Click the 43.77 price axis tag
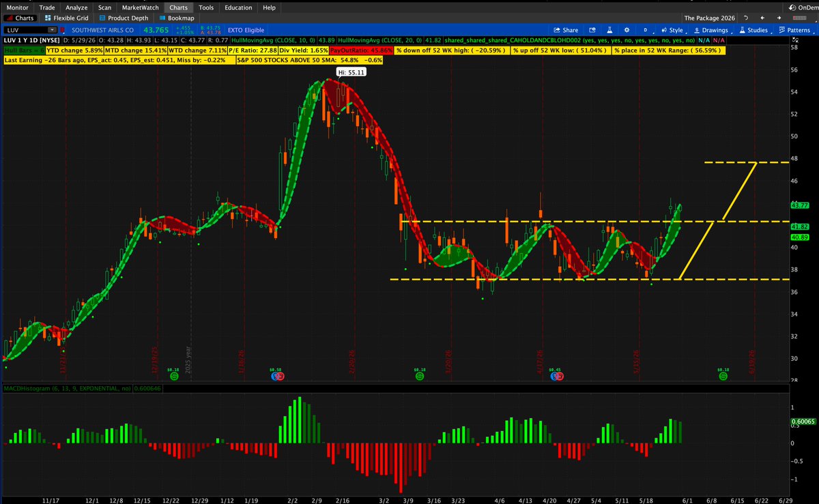The image size is (819, 504). [800, 205]
